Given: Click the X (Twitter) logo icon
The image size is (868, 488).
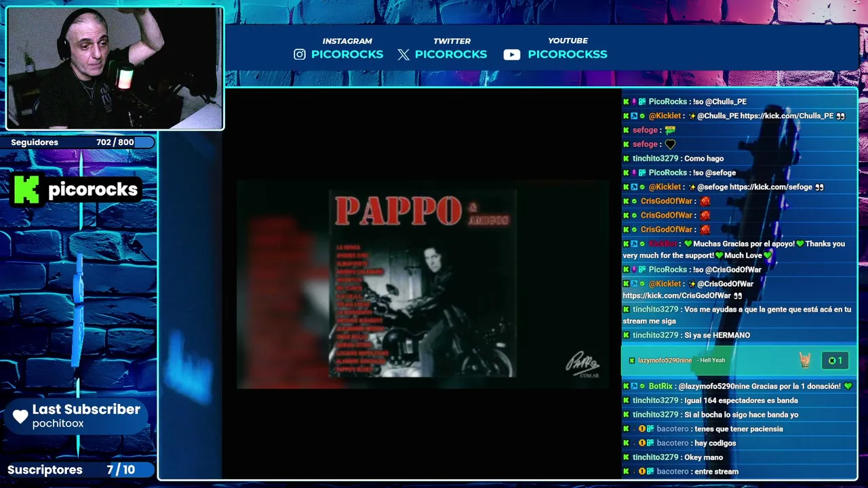Looking at the screenshot, I should coord(403,55).
